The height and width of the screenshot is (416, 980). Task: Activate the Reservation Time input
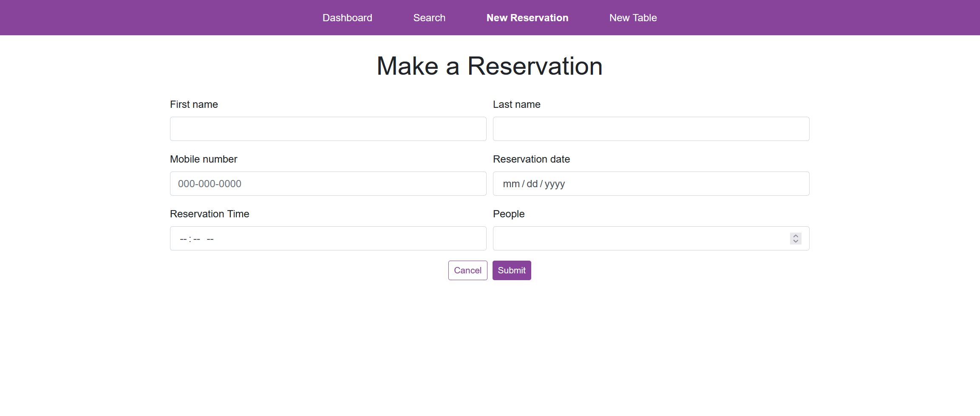pos(328,239)
